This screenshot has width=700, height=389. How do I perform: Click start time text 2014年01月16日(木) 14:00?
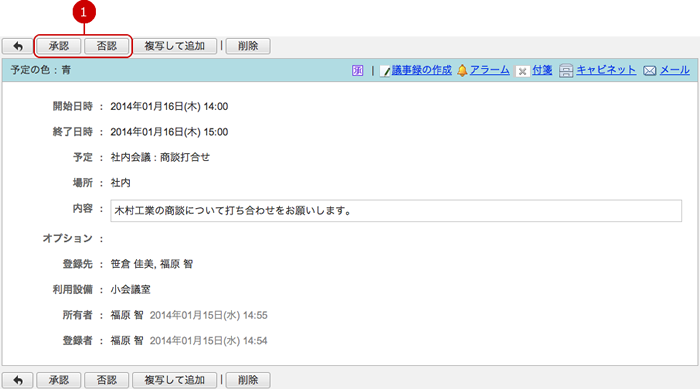click(x=169, y=106)
